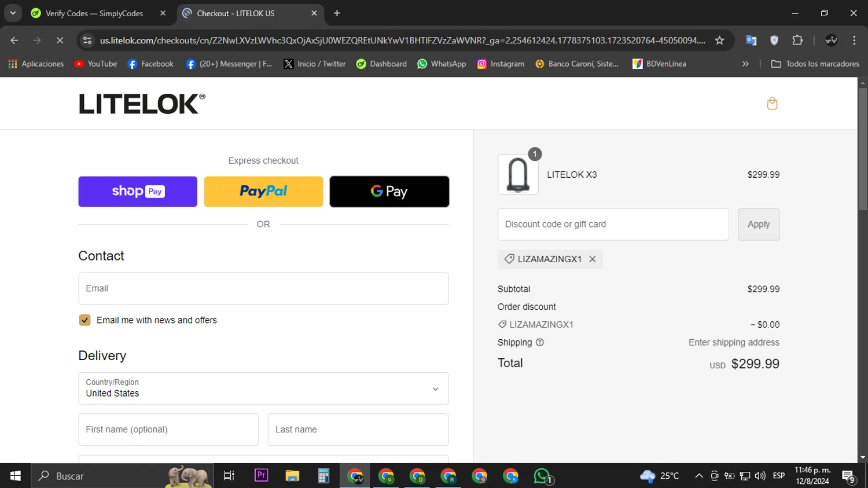Open the WhatsApp bookmark
This screenshot has height=488, width=868.
442,64
